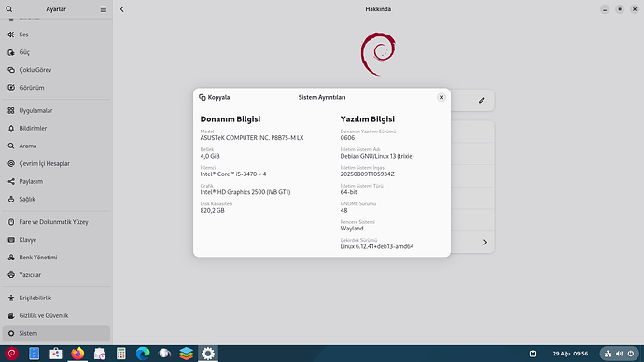Click the windowing system value Wayland
This screenshot has width=644, height=362.
pos(352,229)
